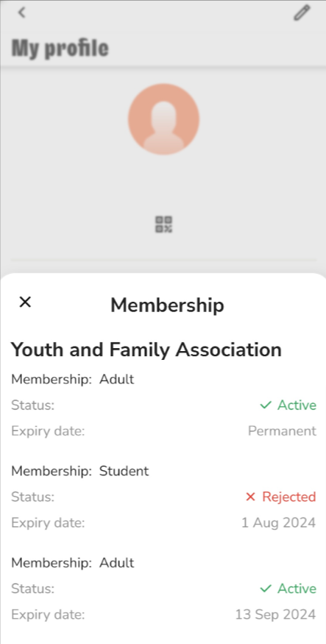Click Active status of permanent Adult membership
Image resolution: width=326 pixels, height=644 pixels.
coord(297,406)
